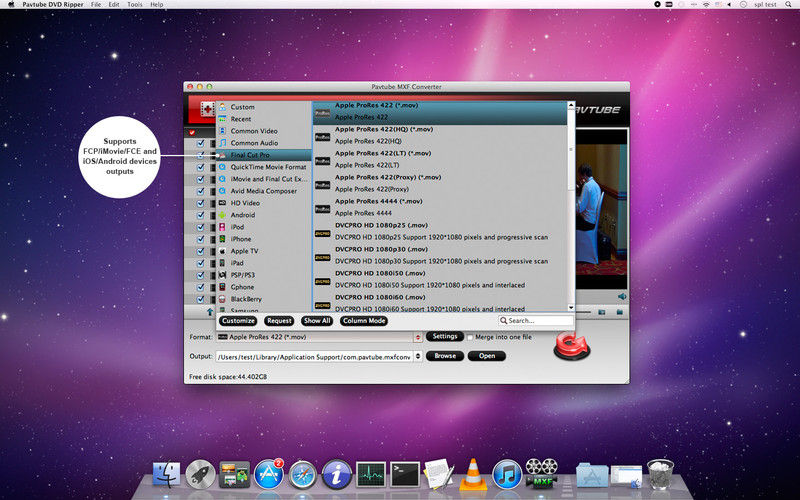Select the Custom format category
800x500 pixels.
click(264, 107)
